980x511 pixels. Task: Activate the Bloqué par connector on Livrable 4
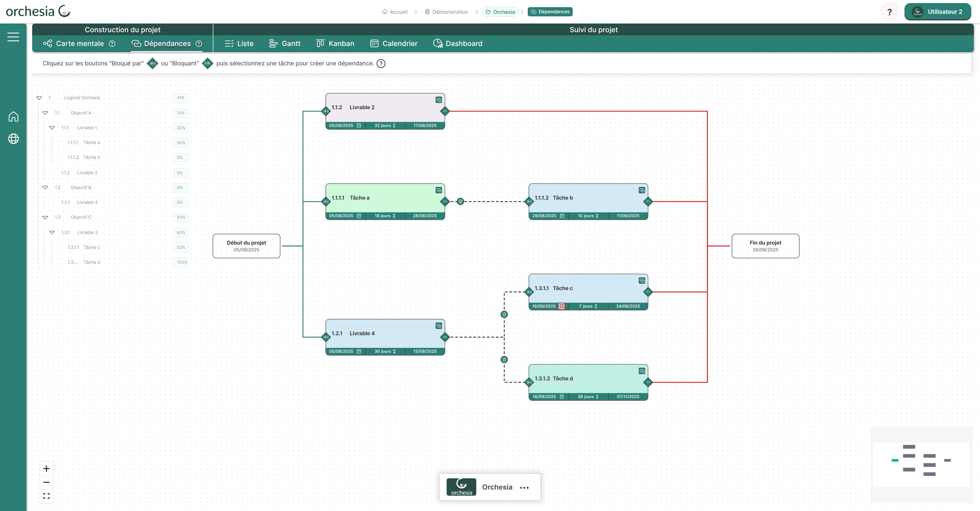(x=326, y=337)
